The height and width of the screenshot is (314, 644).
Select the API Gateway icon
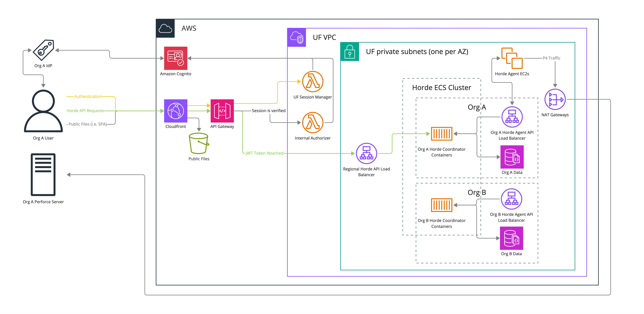pyautogui.click(x=222, y=111)
